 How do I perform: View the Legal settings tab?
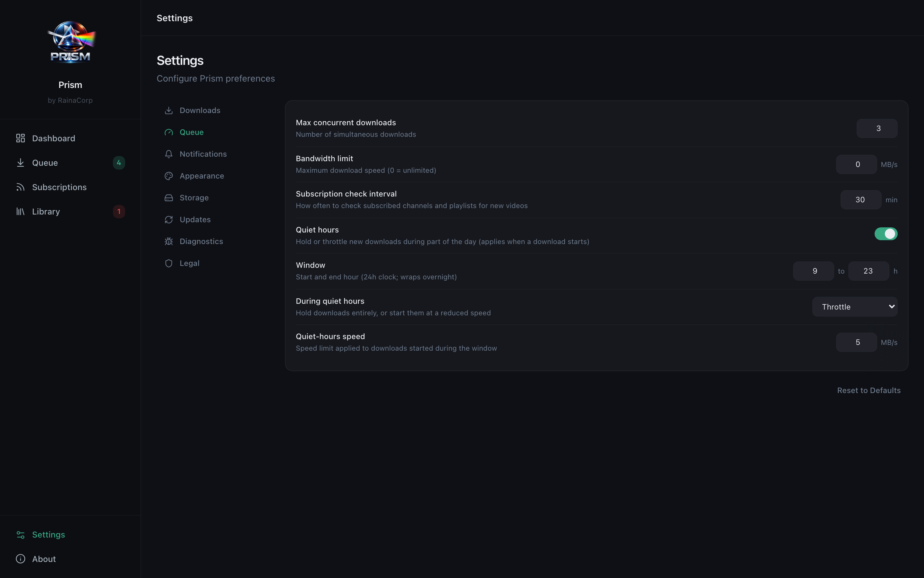[x=214, y=263]
